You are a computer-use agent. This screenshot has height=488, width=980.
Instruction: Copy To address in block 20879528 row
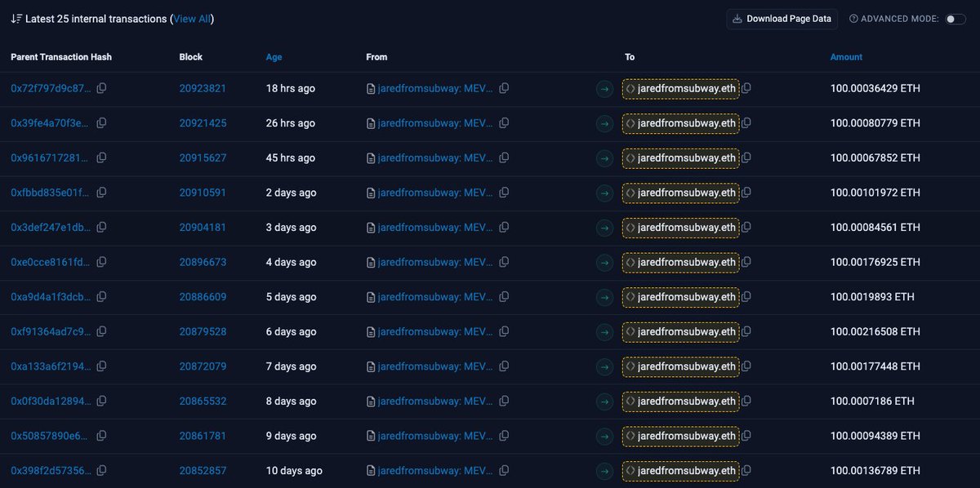pyautogui.click(x=746, y=332)
